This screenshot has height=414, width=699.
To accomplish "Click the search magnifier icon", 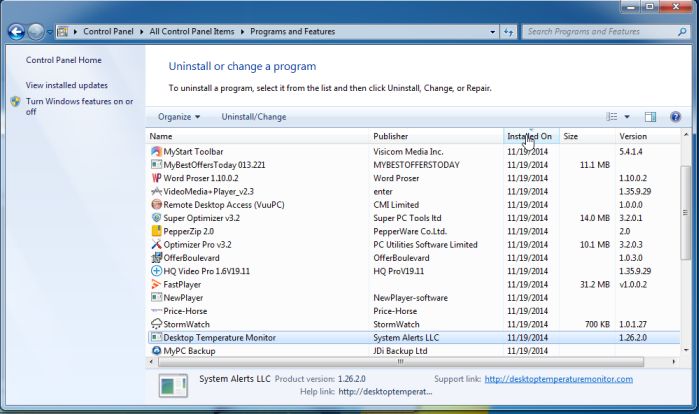I will coord(682,32).
